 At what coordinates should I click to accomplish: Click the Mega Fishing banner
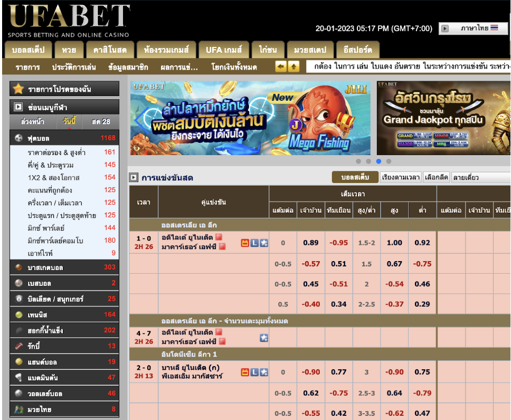250,118
